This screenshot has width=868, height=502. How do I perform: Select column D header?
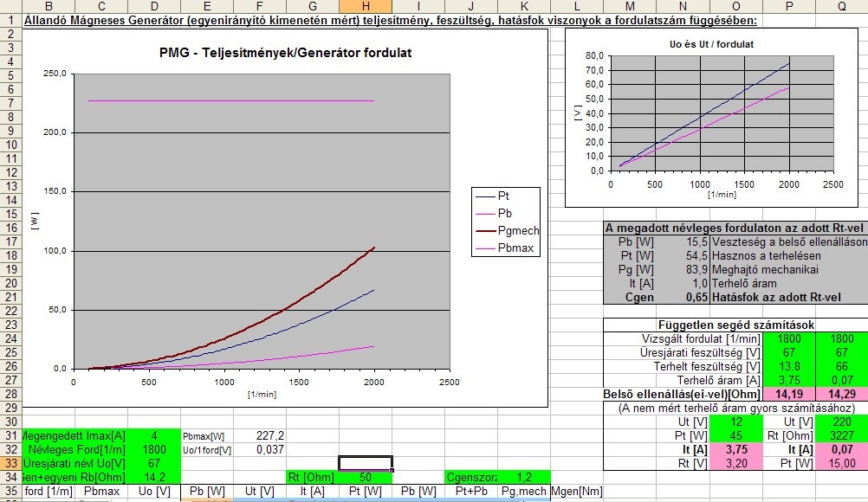tap(154, 7)
